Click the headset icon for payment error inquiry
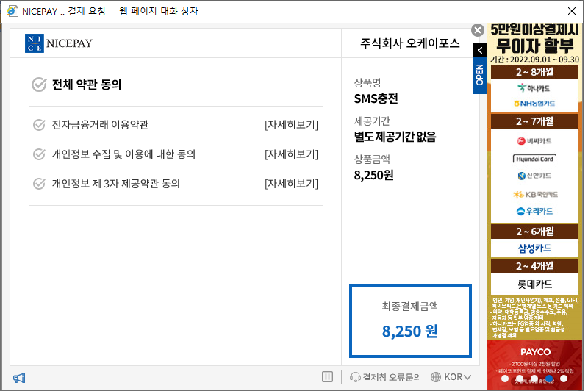The width and height of the screenshot is (588, 391). point(356,377)
